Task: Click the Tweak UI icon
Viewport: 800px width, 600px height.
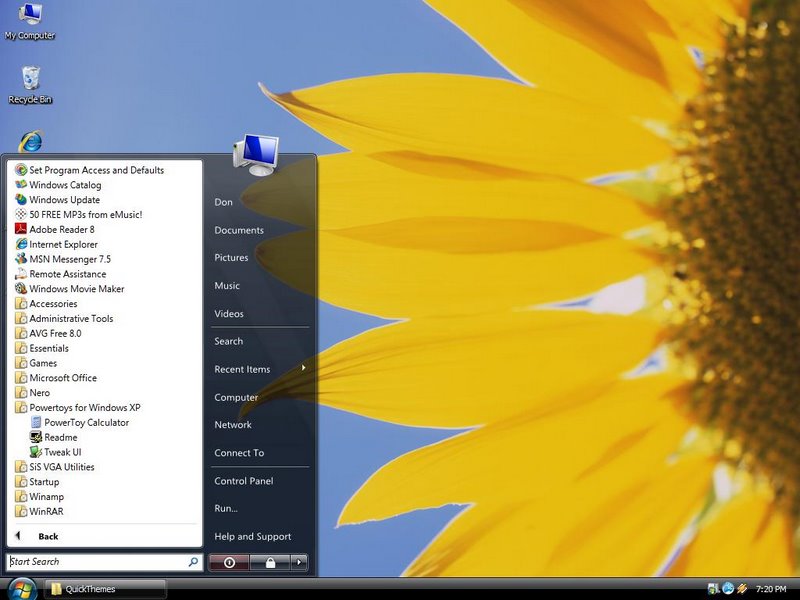Action: click(x=36, y=452)
